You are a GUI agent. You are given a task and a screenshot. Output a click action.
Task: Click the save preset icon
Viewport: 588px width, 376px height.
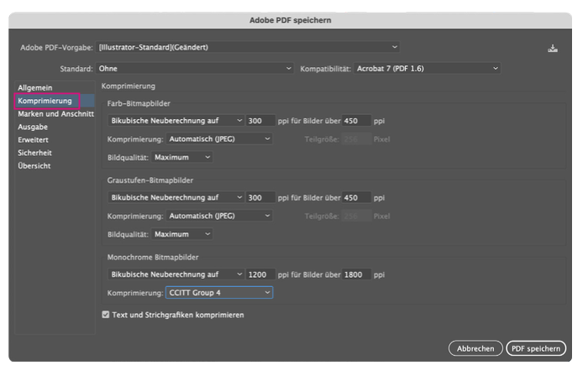[x=552, y=48]
